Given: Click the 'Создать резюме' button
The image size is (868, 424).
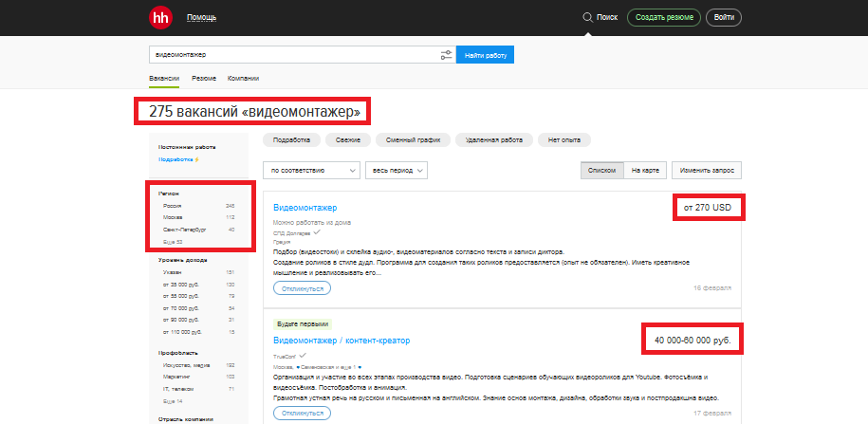Looking at the screenshot, I should tap(663, 17).
